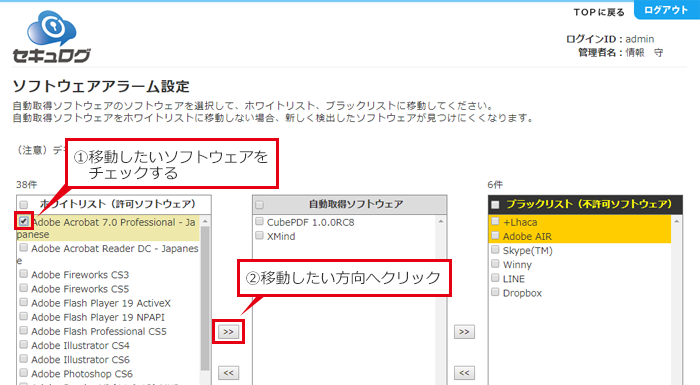Click ソフトウェアアラーム設定 heading
This screenshot has width=700, height=385.
point(101,86)
